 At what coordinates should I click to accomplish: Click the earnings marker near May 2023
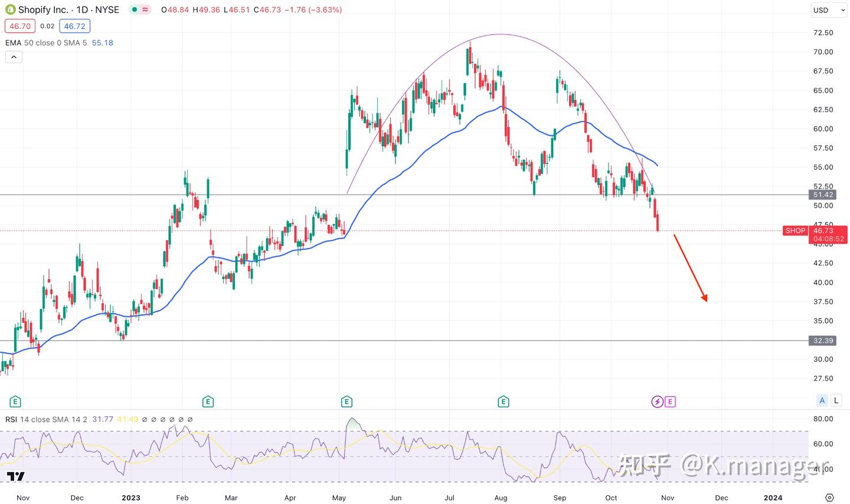coord(346,402)
